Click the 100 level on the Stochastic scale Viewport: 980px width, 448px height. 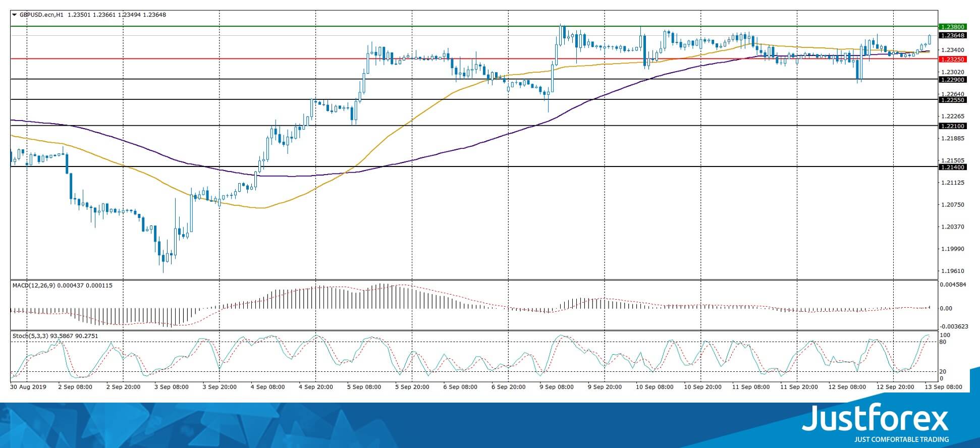[x=945, y=335]
